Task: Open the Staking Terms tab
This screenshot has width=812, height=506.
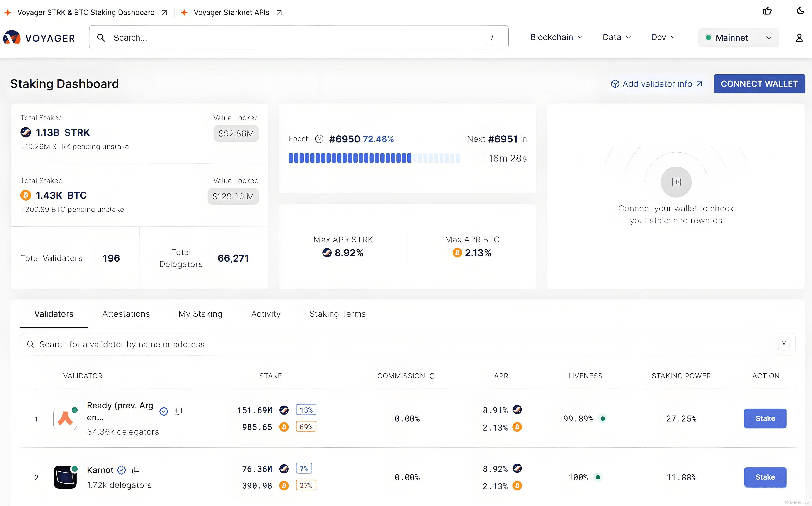Action: pyautogui.click(x=337, y=314)
